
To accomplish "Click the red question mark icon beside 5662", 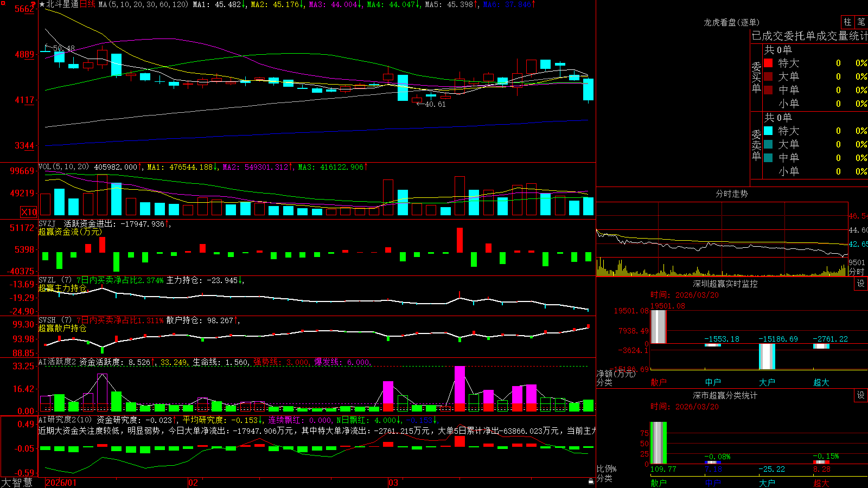I will pyautogui.click(x=33, y=4).
